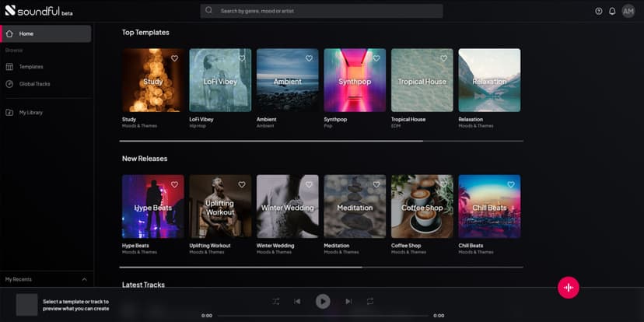The image size is (644, 322).
Task: Toggle the repeat playback option
Action: [x=370, y=302]
